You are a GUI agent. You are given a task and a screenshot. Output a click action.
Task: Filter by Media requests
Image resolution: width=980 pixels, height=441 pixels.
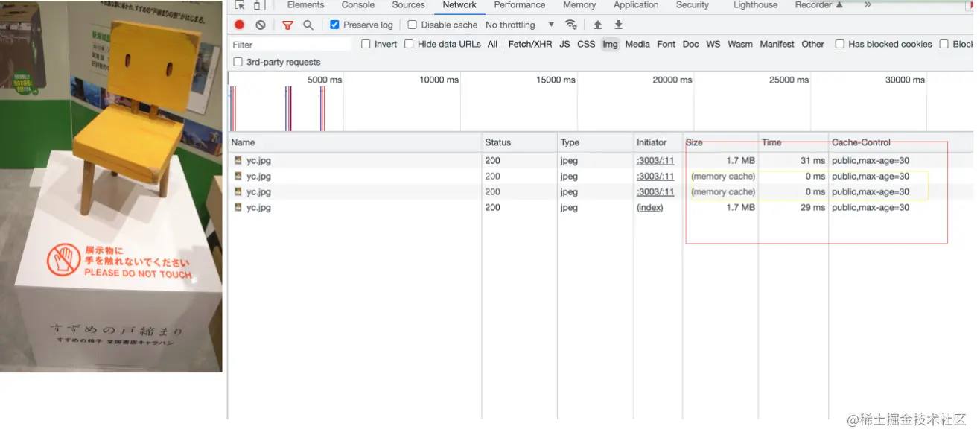point(637,44)
